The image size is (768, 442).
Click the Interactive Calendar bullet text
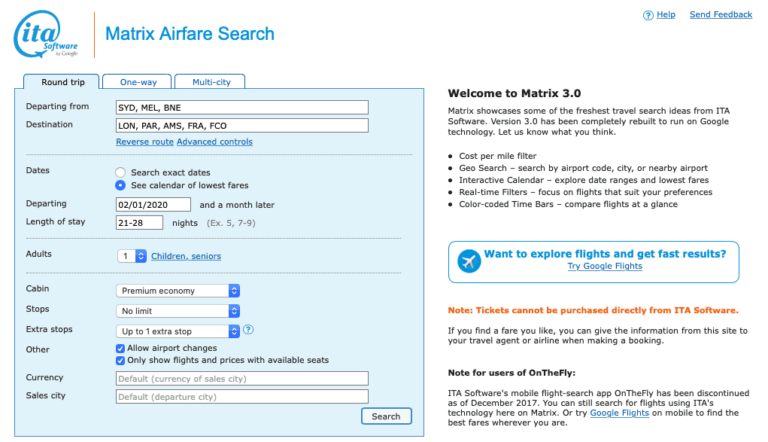click(584, 180)
